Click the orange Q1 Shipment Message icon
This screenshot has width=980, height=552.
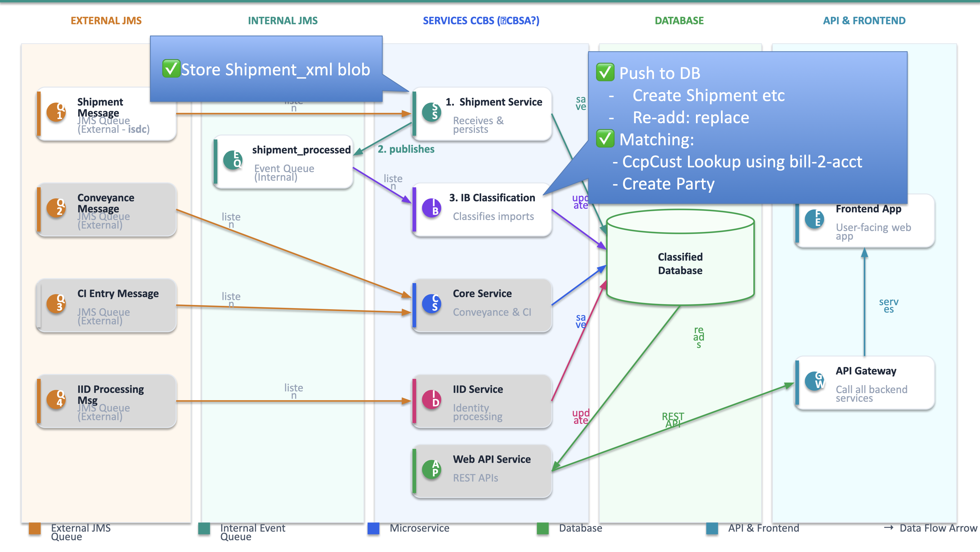click(x=56, y=112)
